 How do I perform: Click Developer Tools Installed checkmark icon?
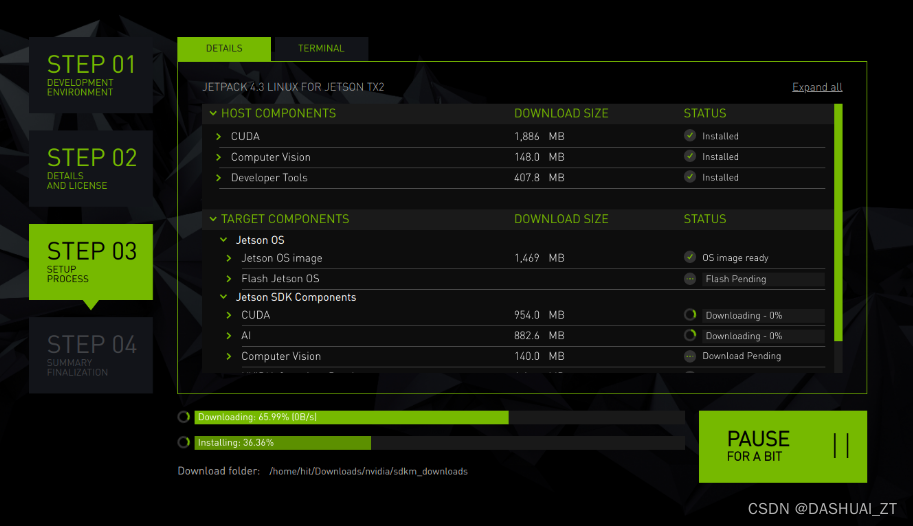(690, 176)
